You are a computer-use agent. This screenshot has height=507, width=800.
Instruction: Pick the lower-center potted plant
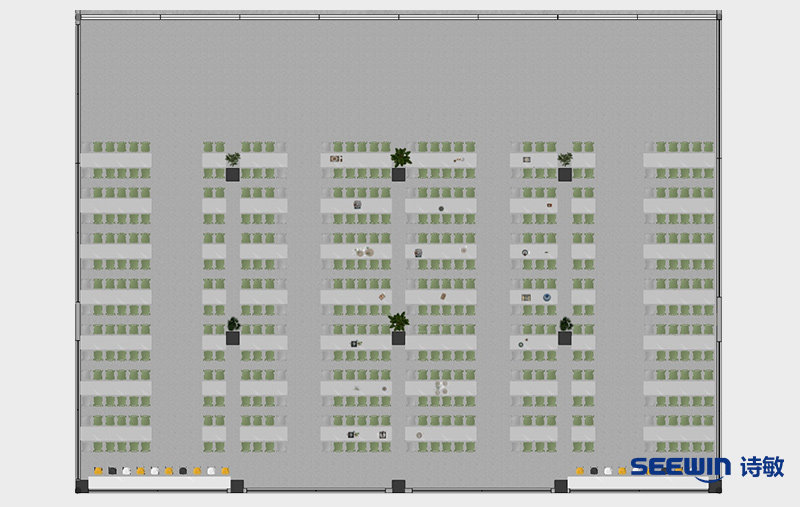click(x=399, y=324)
